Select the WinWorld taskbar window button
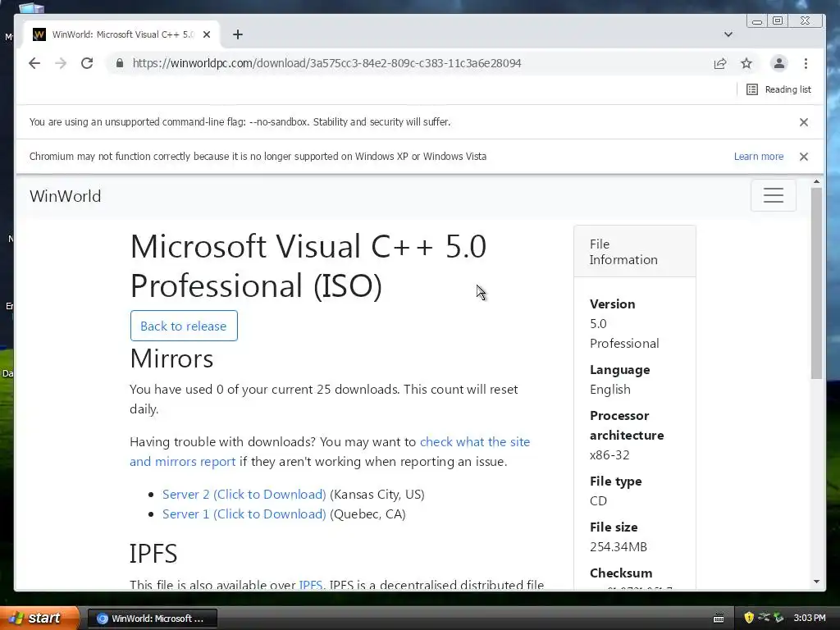840x630 pixels. click(152, 619)
